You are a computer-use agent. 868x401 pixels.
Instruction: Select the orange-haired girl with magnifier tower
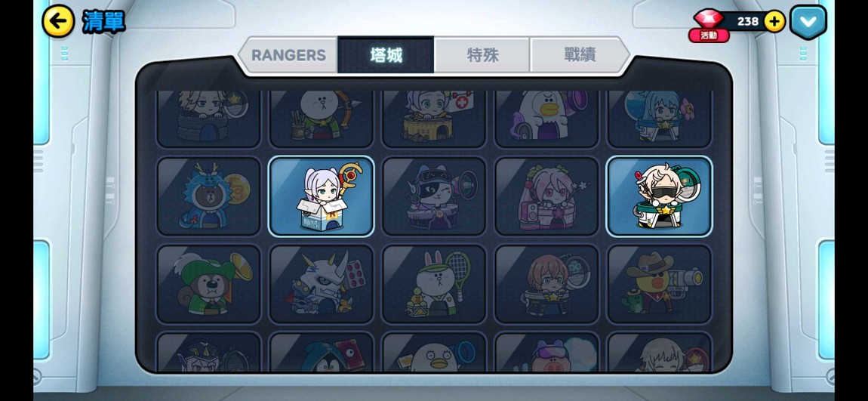point(547,284)
